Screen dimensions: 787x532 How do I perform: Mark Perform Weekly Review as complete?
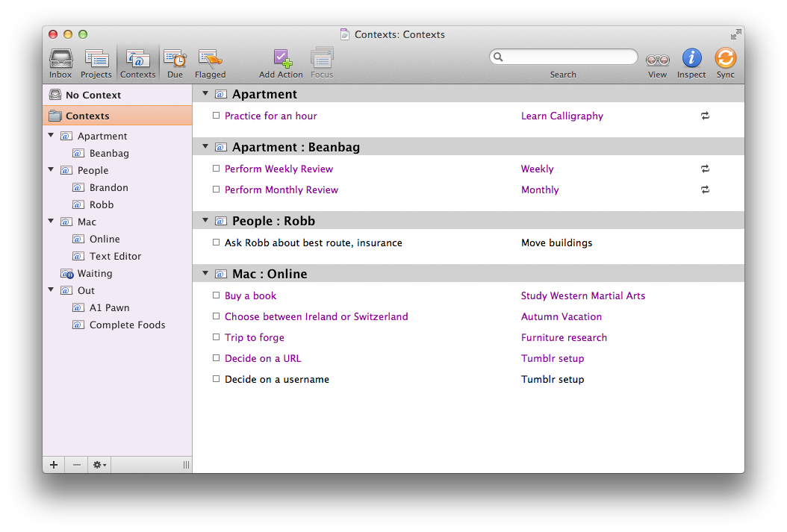(216, 169)
